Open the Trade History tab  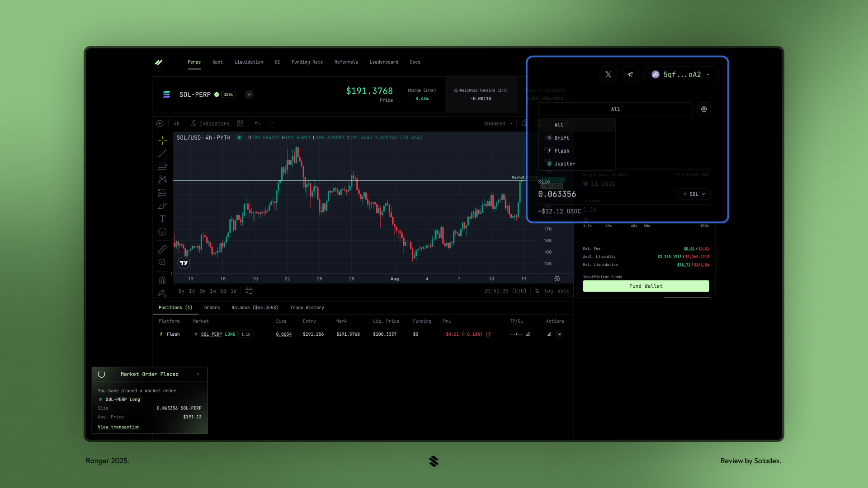[307, 308]
